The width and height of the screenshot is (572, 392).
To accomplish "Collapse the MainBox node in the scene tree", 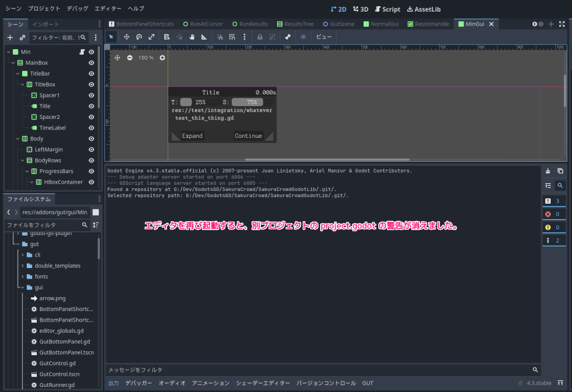I will click(x=13, y=63).
